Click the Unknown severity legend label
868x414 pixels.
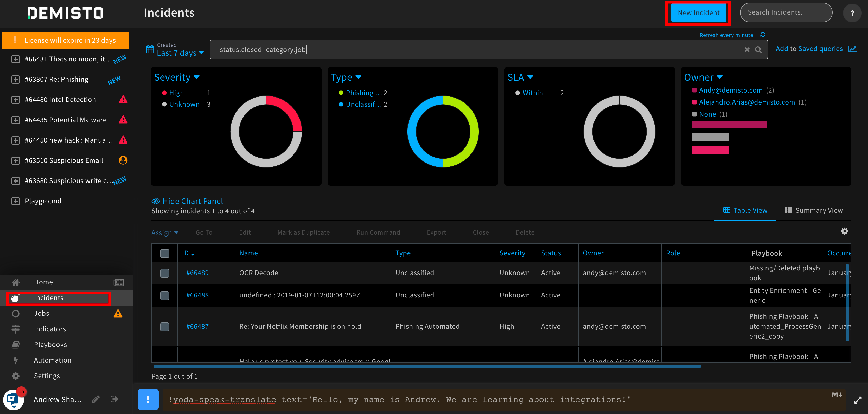184,105
